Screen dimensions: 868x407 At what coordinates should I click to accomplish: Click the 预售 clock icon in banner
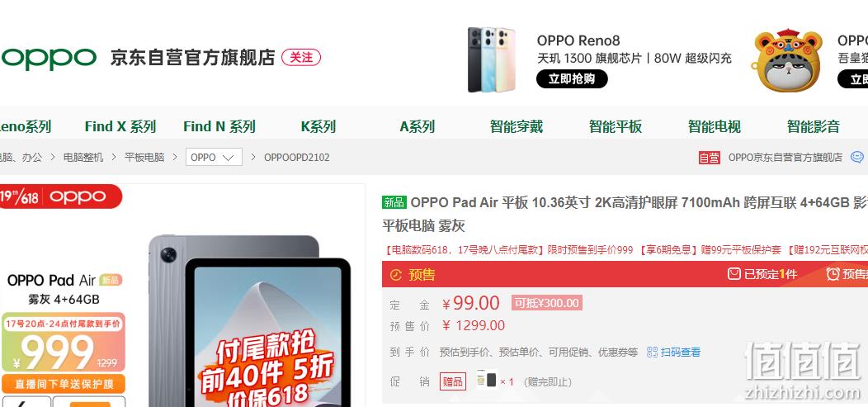[x=396, y=275]
